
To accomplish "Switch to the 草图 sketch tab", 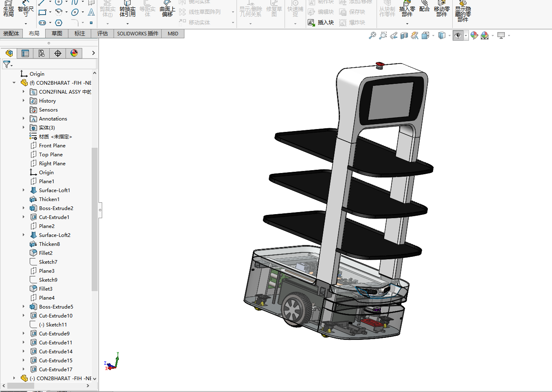I will pyautogui.click(x=57, y=33).
